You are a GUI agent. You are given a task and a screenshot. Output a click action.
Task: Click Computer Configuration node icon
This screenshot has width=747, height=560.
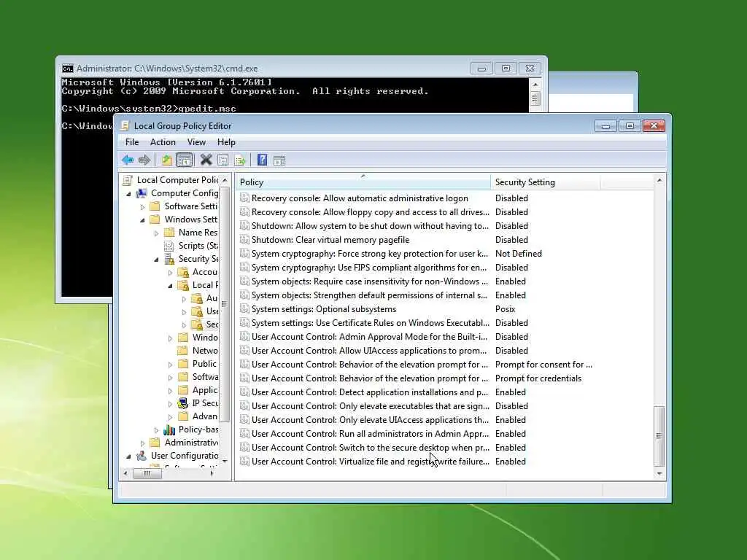click(141, 193)
